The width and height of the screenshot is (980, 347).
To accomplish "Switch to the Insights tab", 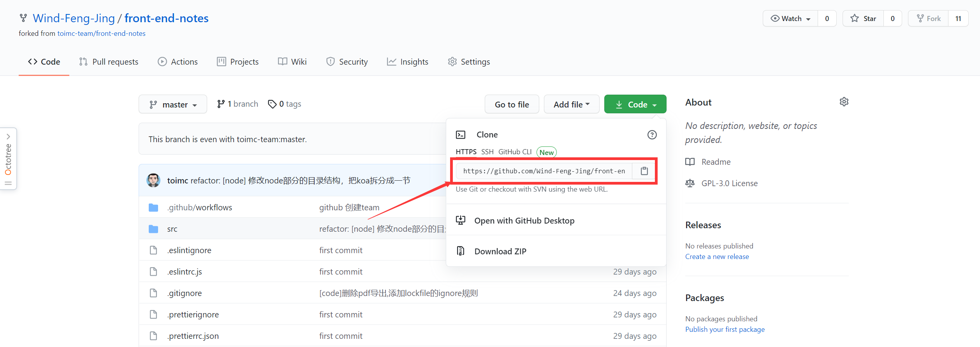I will coord(408,62).
